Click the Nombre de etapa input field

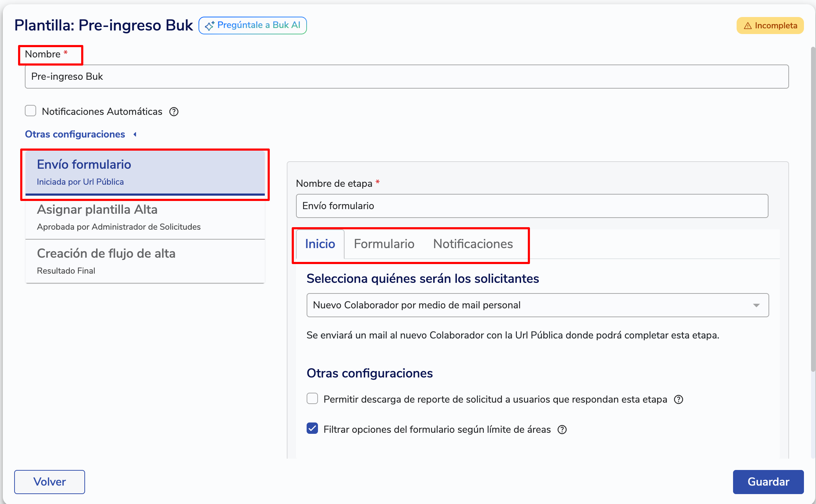pyautogui.click(x=532, y=206)
